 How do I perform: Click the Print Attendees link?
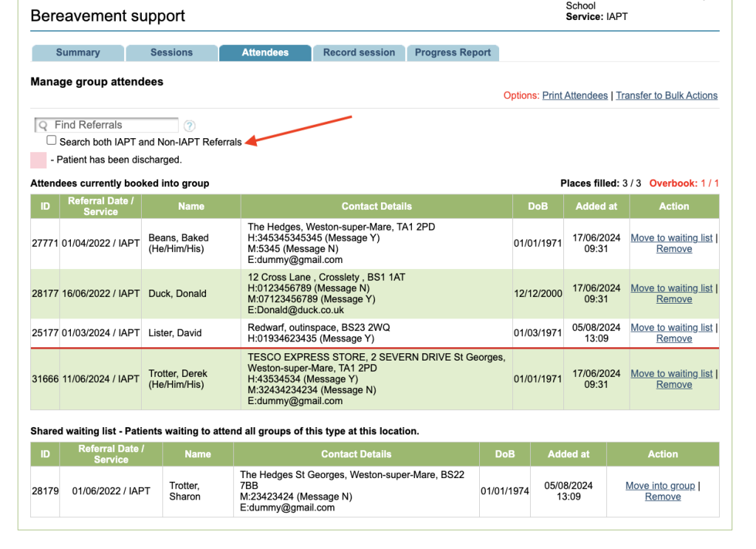575,95
